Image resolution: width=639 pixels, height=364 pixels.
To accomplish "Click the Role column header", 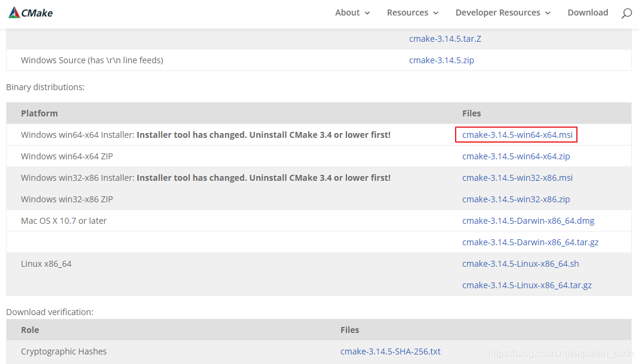I will [x=30, y=330].
